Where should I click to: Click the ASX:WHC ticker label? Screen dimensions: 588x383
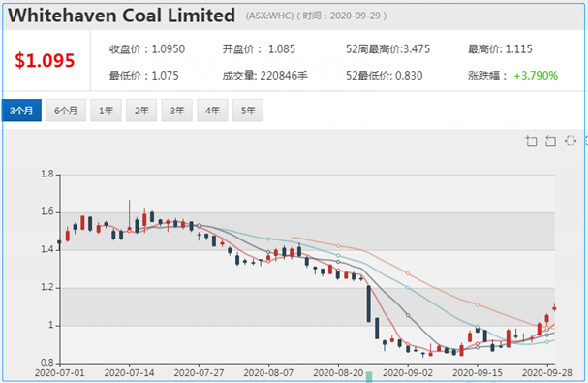tap(269, 16)
